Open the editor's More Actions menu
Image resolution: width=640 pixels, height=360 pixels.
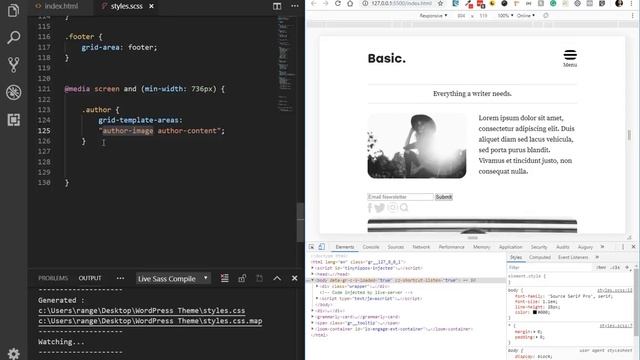click(295, 6)
